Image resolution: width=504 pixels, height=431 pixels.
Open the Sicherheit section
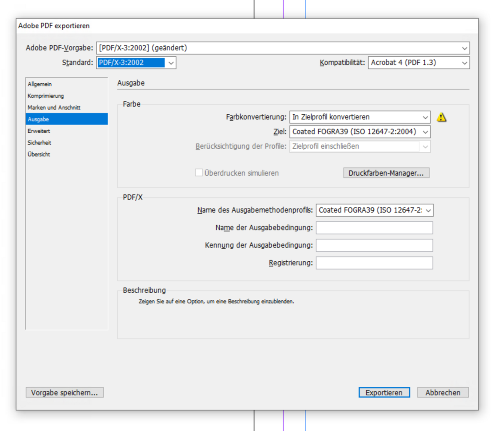coord(39,143)
